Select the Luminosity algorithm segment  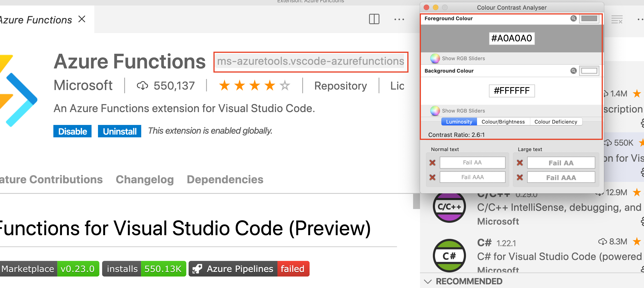(459, 122)
